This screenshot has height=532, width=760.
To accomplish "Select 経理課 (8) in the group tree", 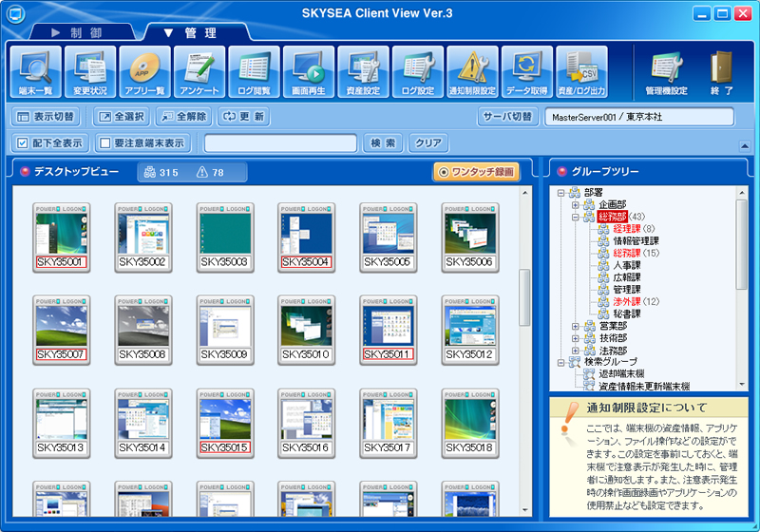I will point(634,229).
